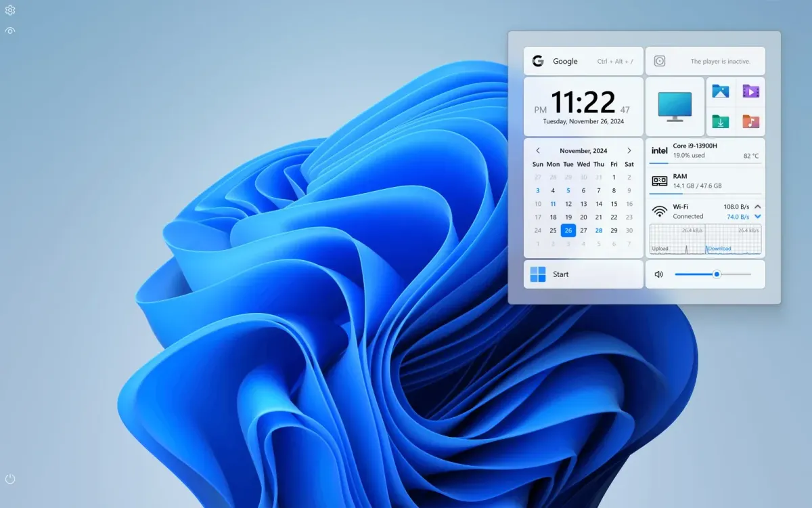The image size is (812, 508).
Task: Click "Tuesday, November 26, 2024" date text
Action: tap(583, 122)
